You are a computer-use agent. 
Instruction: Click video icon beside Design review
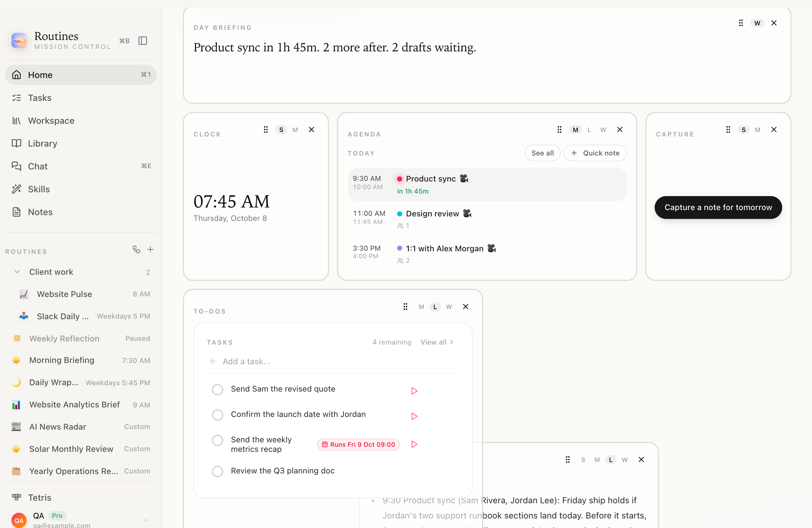467,213
